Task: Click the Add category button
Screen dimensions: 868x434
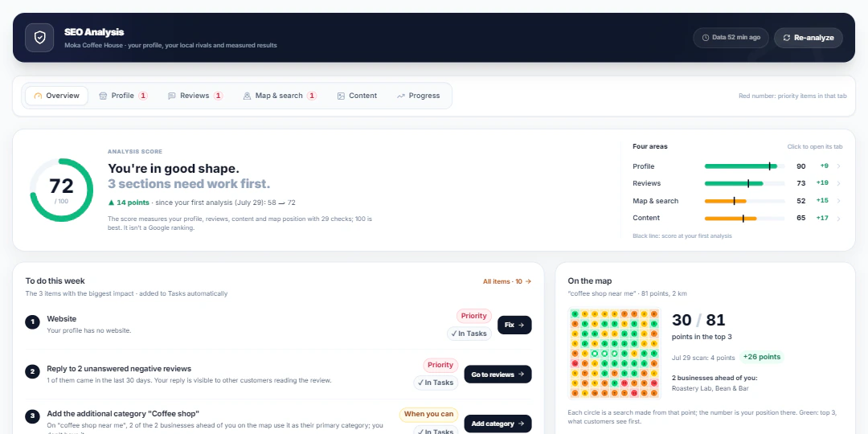Action: [x=497, y=424]
